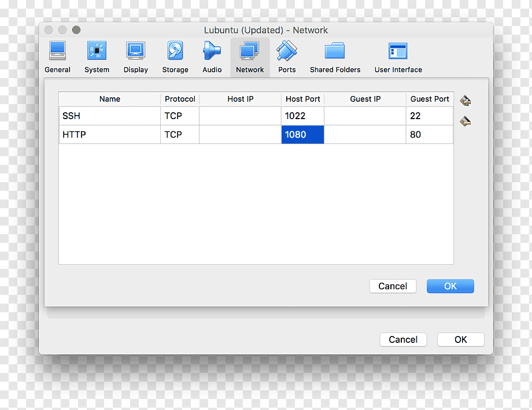
Task: Select the SSH rule name cell
Action: click(x=110, y=116)
